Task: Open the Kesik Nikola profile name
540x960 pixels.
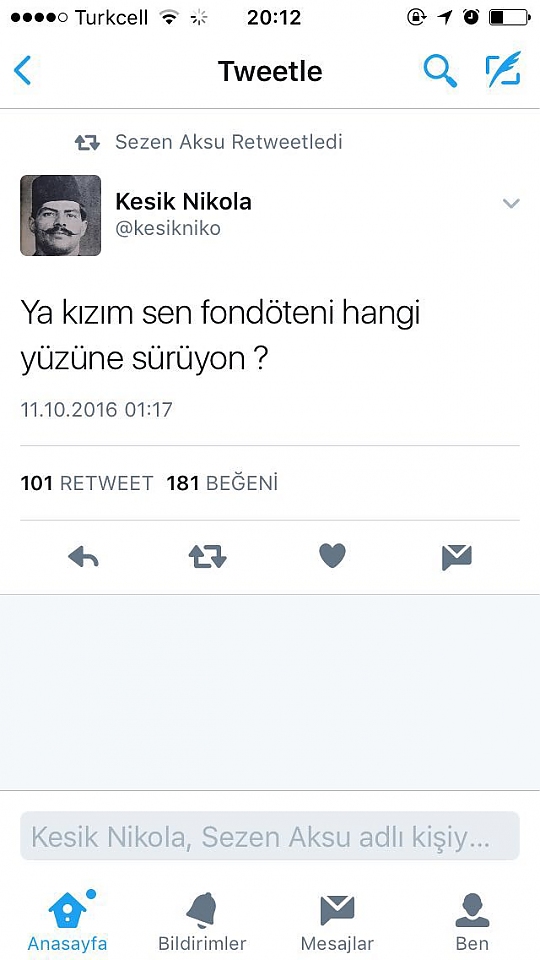Action: (184, 201)
